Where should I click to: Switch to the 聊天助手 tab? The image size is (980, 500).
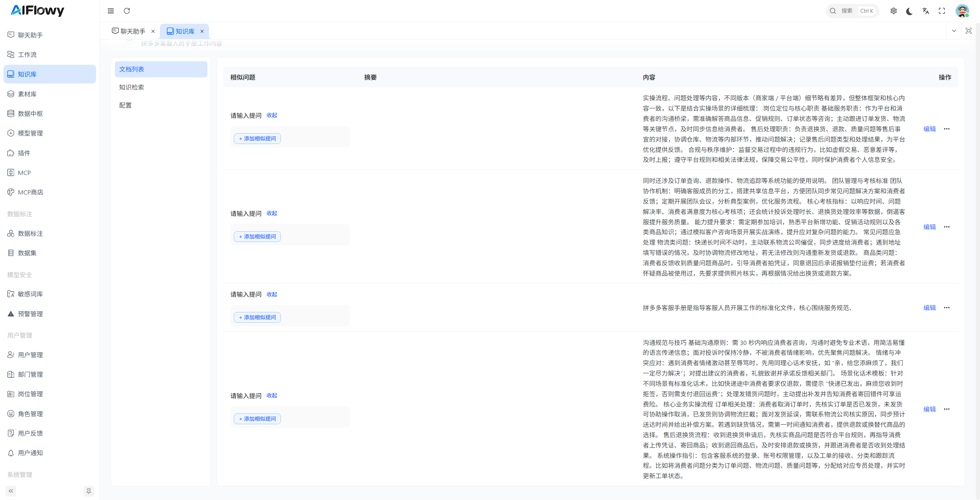[x=132, y=31]
